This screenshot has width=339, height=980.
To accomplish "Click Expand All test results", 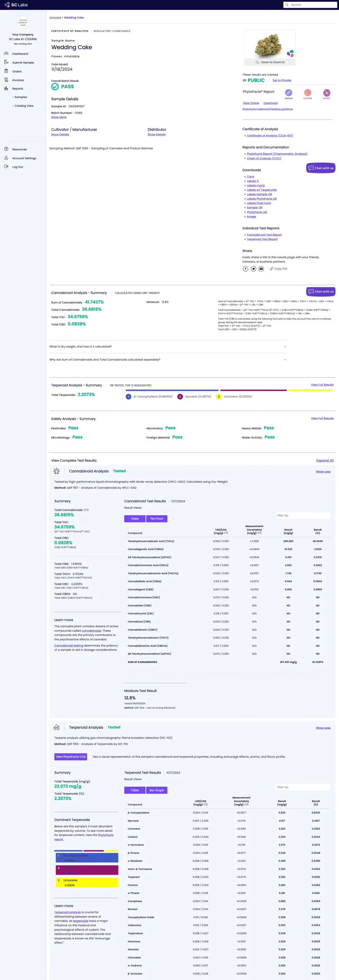I will click(x=325, y=461).
